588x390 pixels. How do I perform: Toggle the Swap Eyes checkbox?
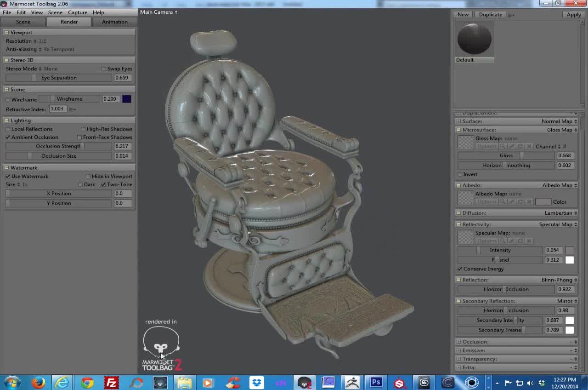(x=103, y=69)
